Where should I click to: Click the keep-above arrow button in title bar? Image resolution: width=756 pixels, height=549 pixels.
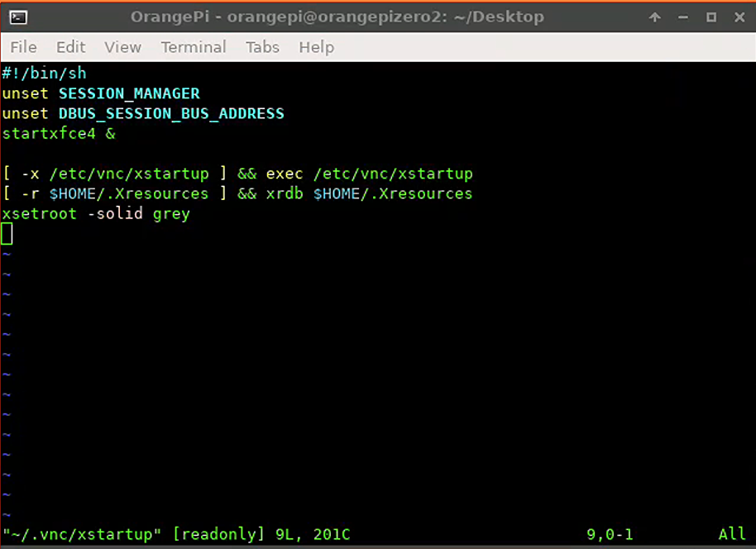point(654,17)
